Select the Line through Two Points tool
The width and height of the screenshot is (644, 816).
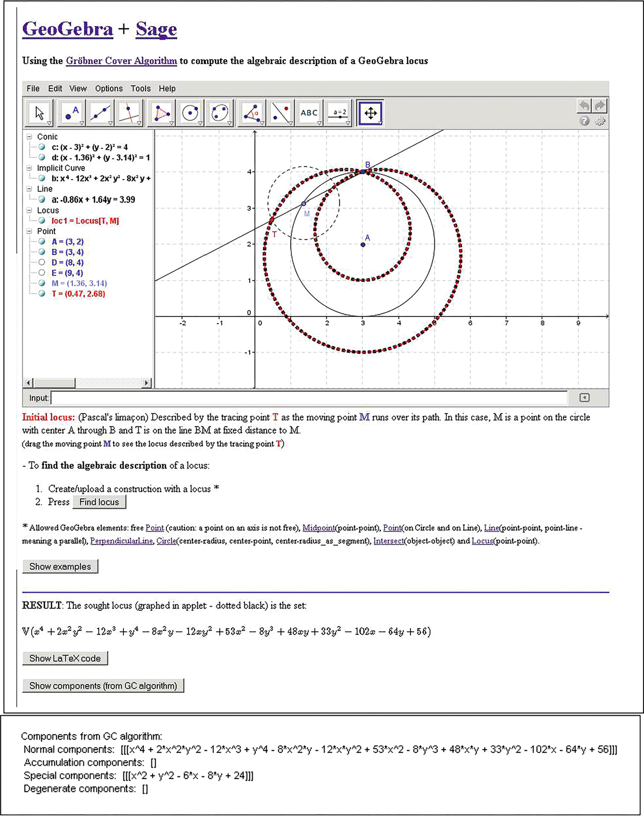pos(99,113)
